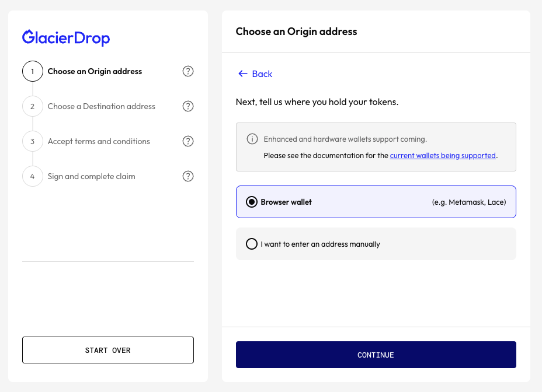Open help icon beside Choose an Origin address
Screen dimensions: 542x392
point(188,71)
